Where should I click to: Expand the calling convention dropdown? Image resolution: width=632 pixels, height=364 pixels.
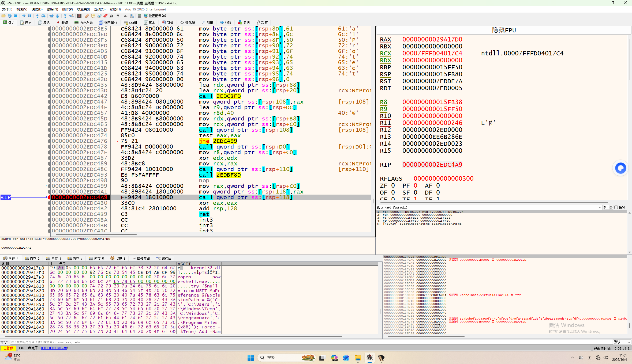click(489, 207)
